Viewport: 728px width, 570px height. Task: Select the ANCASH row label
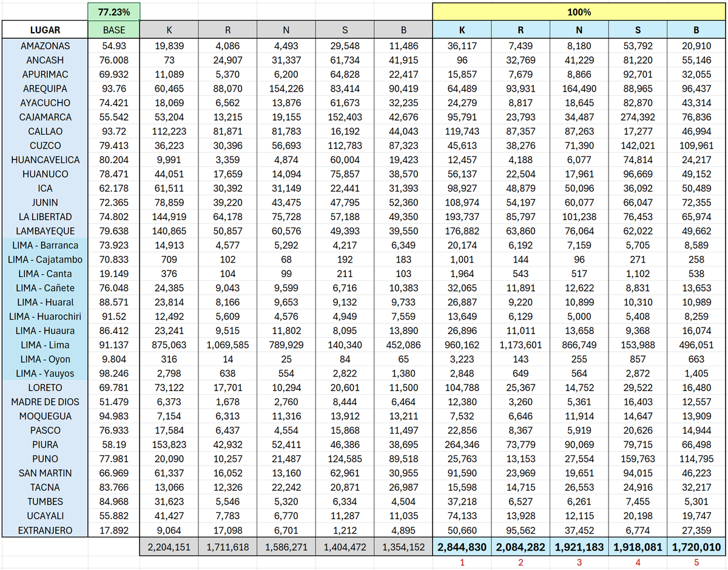pyautogui.click(x=45, y=60)
